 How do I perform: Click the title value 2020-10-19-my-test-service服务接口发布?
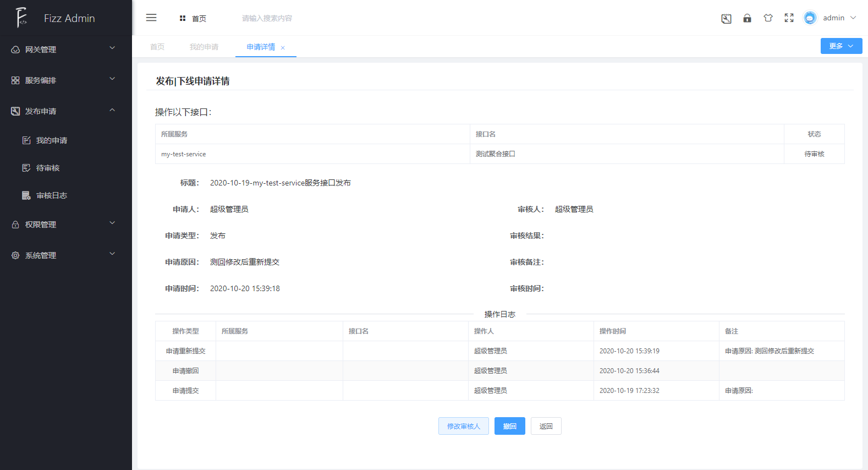click(281, 183)
